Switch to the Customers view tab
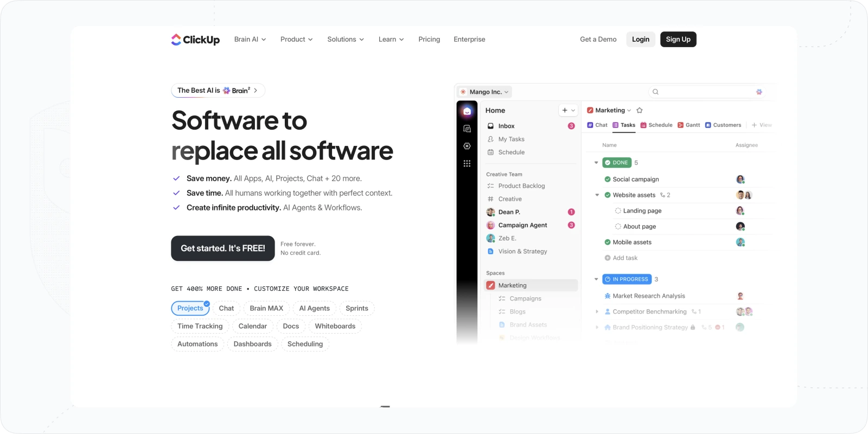Screen dimensions: 868x434 [x=723, y=125]
